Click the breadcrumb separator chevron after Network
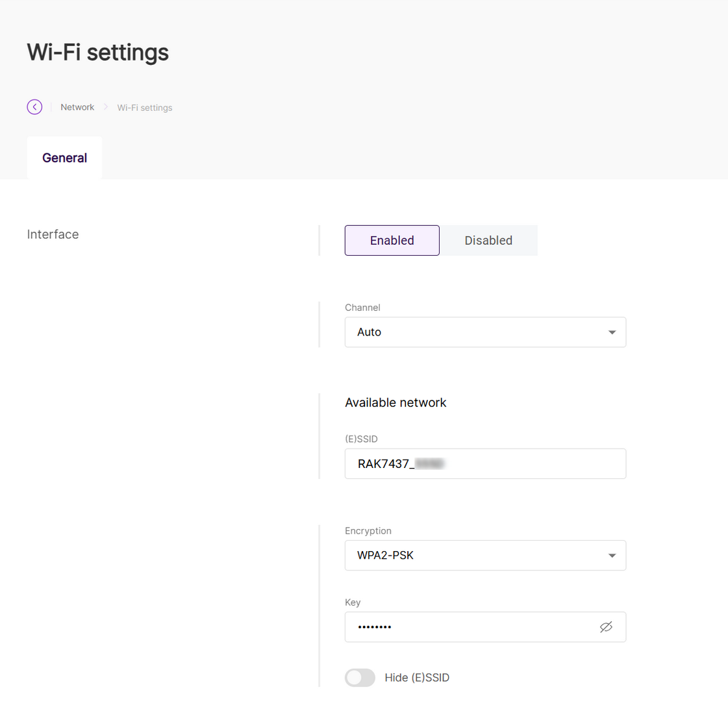 tap(105, 106)
